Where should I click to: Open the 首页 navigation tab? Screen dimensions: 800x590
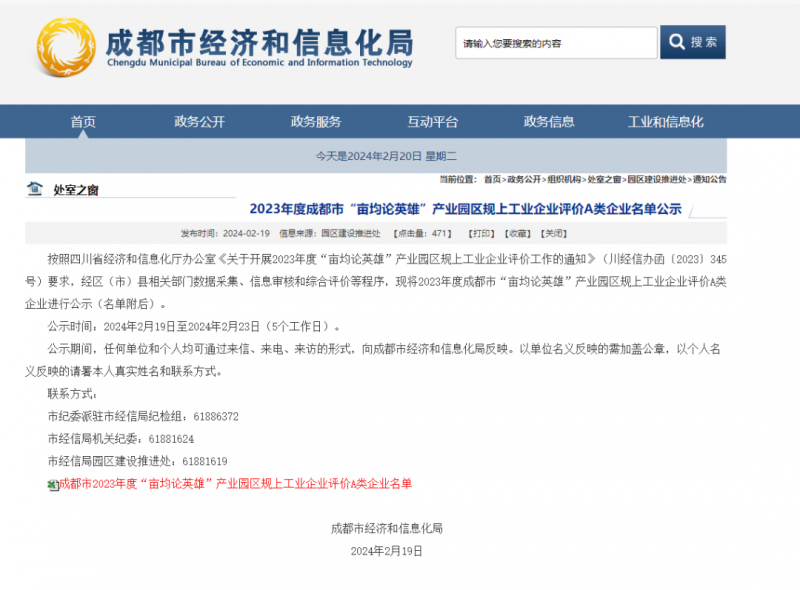[83, 121]
